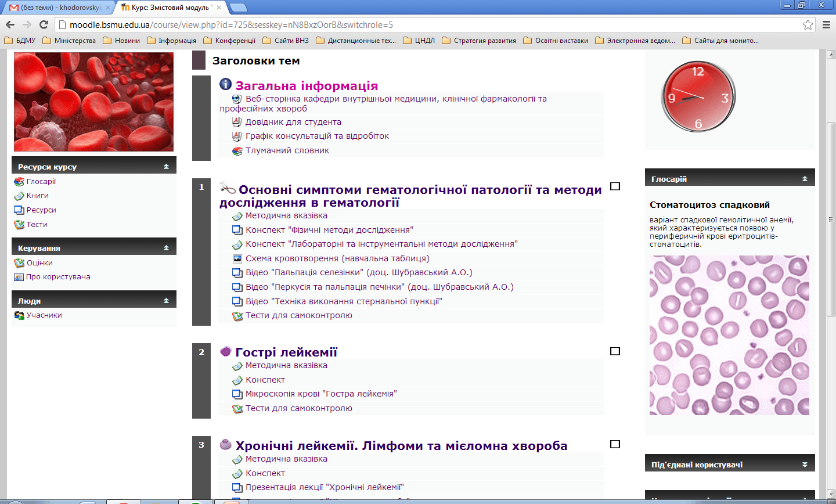Open the Конференції bookmarks folder
The image size is (836, 504).
point(229,41)
